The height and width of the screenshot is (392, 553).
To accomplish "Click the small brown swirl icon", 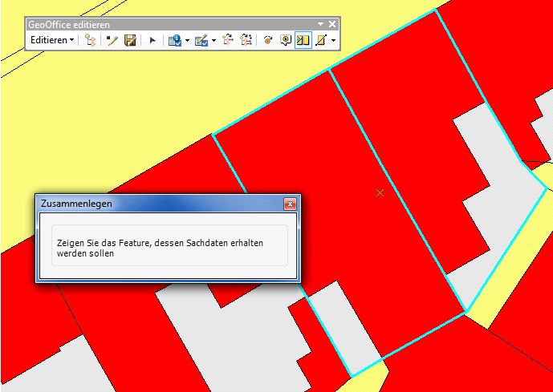I will [268, 39].
